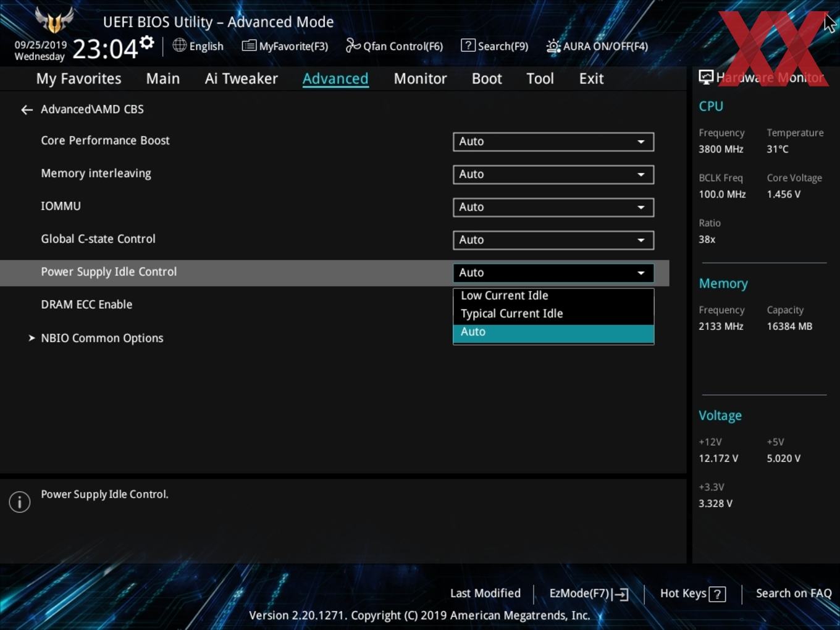Click the globe language icon
840x630 pixels.
(179, 45)
